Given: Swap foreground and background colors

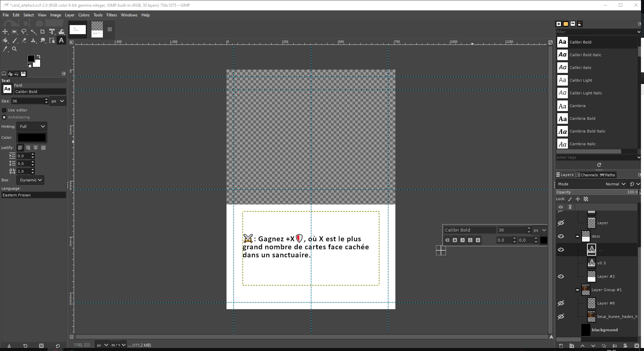Looking at the screenshot, I should [x=39, y=57].
